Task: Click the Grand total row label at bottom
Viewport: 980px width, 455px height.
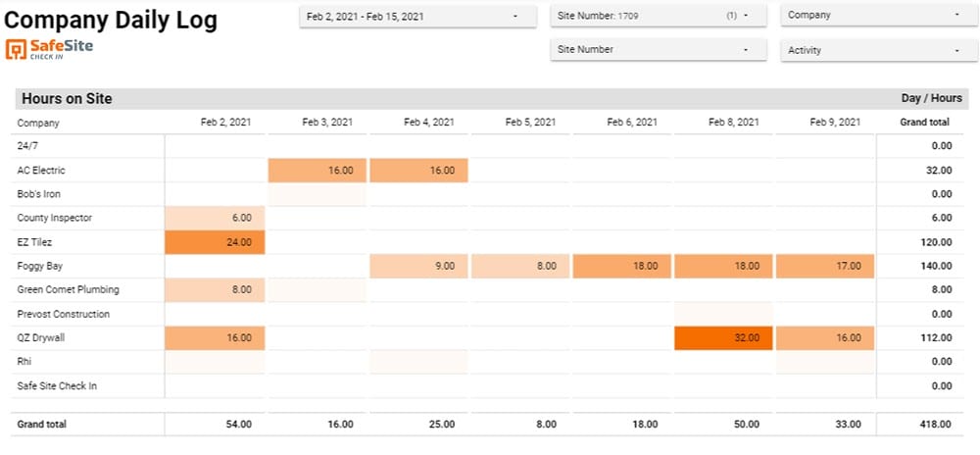Action: coord(42,425)
